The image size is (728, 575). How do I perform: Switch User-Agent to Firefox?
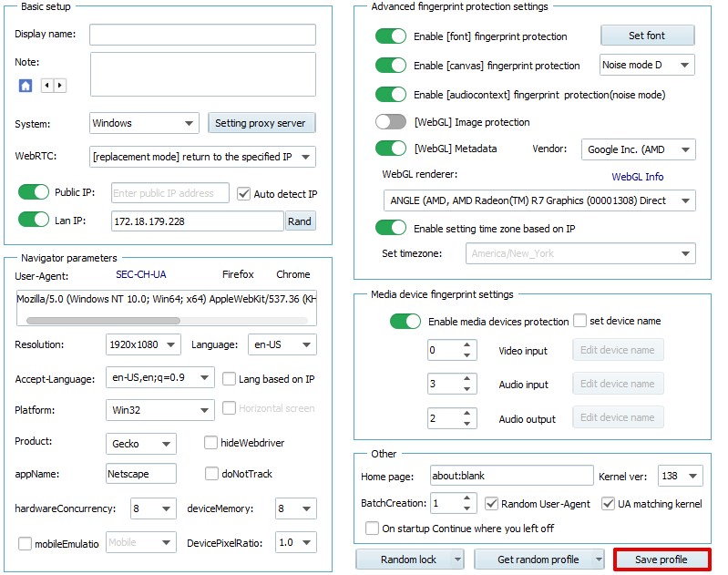click(x=238, y=274)
